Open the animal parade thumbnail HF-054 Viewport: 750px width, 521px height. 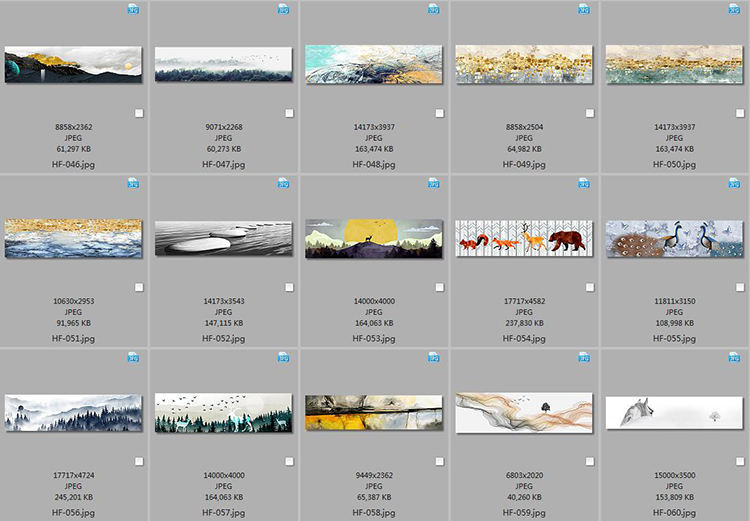click(524, 239)
